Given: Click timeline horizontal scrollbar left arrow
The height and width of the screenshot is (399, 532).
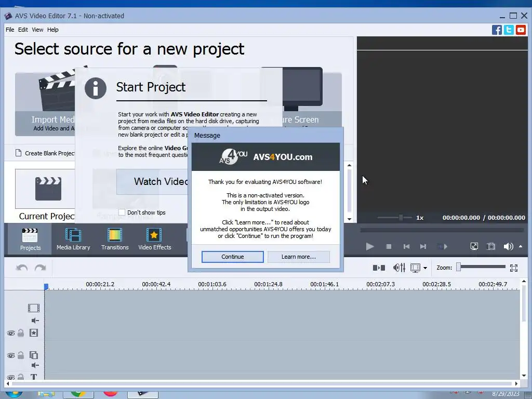Looking at the screenshot, I should coord(8,384).
